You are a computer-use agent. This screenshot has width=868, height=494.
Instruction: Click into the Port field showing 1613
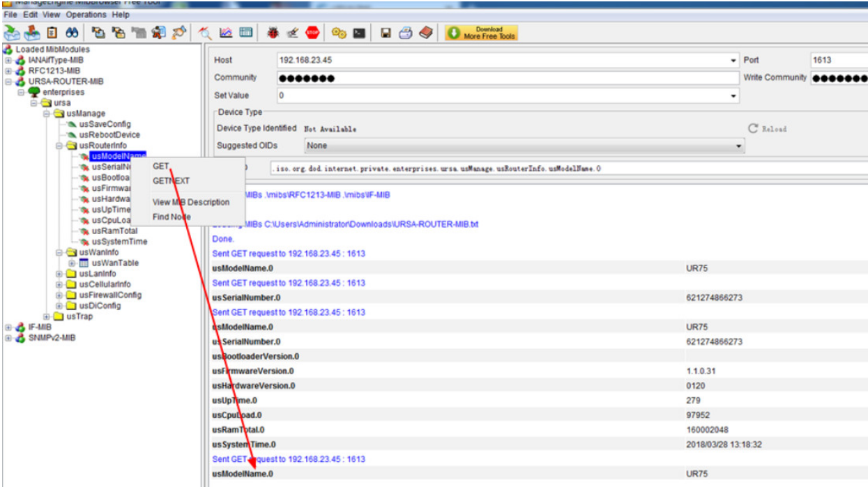839,61
